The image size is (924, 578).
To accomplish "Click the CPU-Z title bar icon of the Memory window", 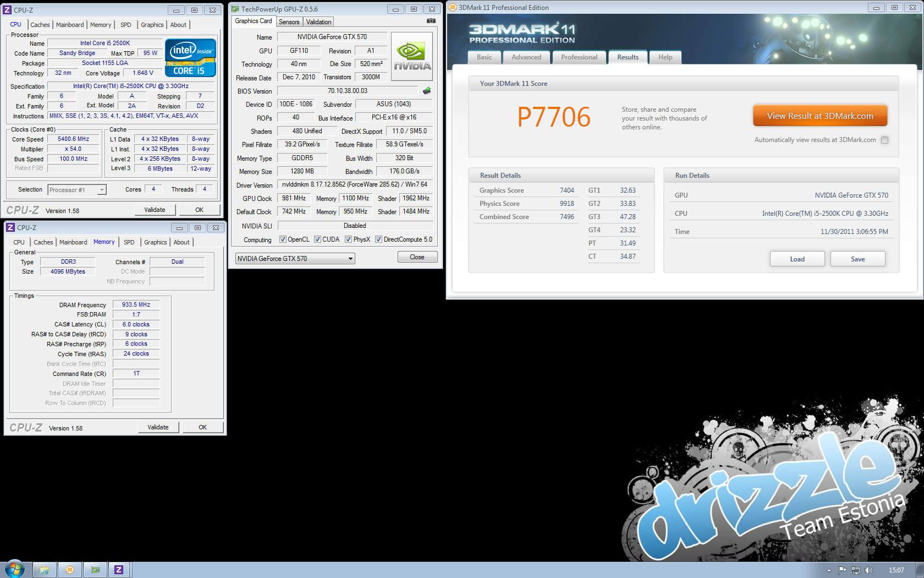I will pyautogui.click(x=10, y=227).
